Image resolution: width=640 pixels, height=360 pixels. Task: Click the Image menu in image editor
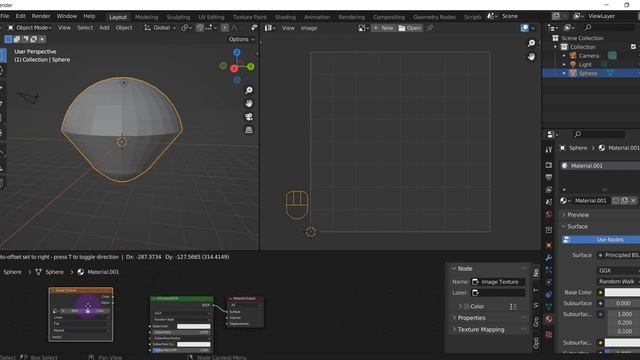(309, 28)
